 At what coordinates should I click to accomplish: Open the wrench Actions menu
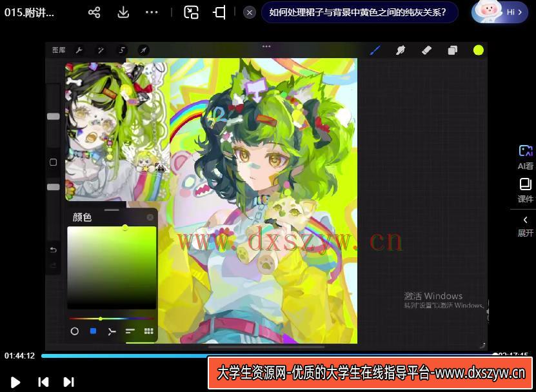pyautogui.click(x=79, y=50)
